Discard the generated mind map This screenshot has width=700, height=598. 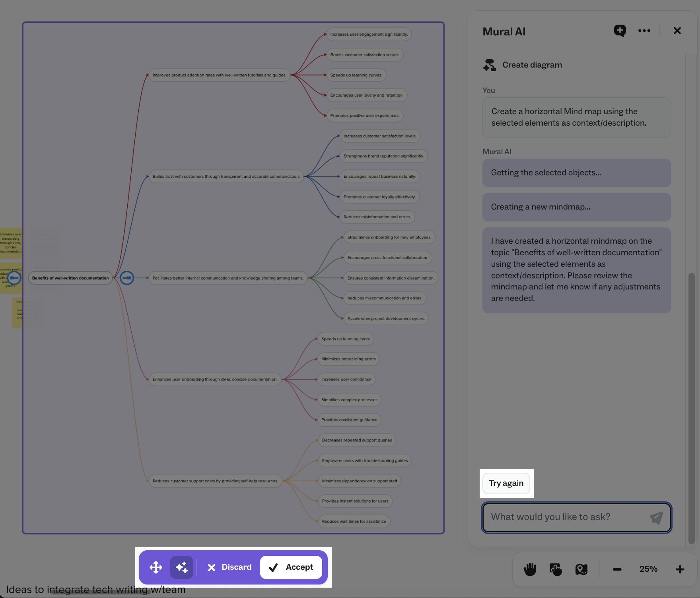tap(229, 567)
